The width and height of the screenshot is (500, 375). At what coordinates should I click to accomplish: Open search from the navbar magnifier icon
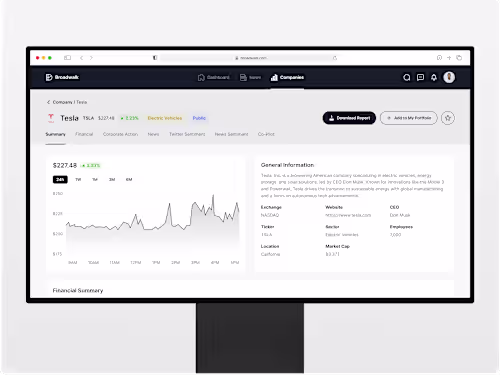(406, 77)
